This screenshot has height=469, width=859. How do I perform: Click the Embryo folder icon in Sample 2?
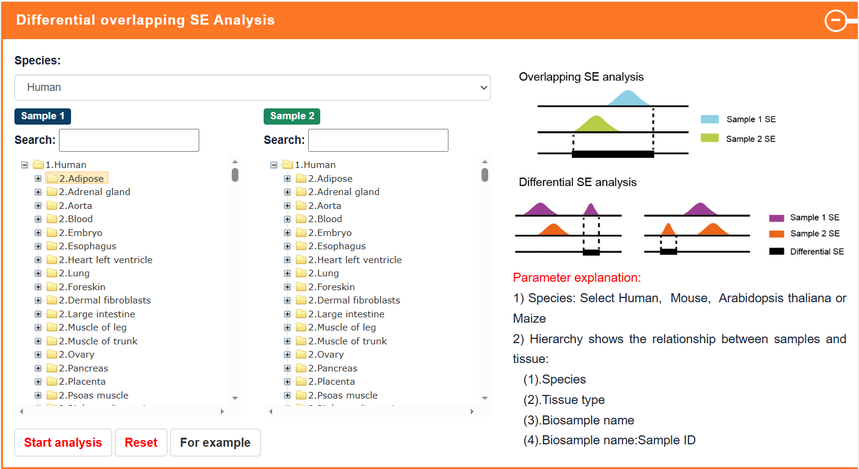[300, 233]
